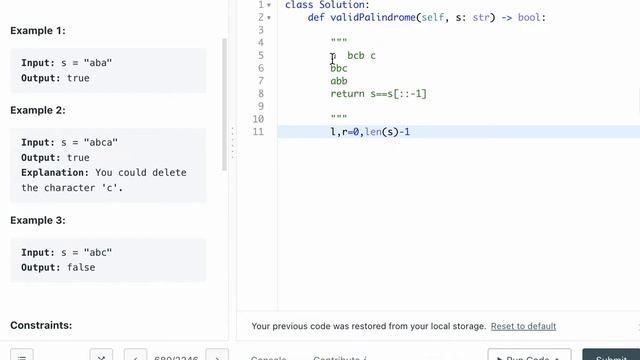Submit the solution
Screen dimensions: 640x360
(611, 354)
